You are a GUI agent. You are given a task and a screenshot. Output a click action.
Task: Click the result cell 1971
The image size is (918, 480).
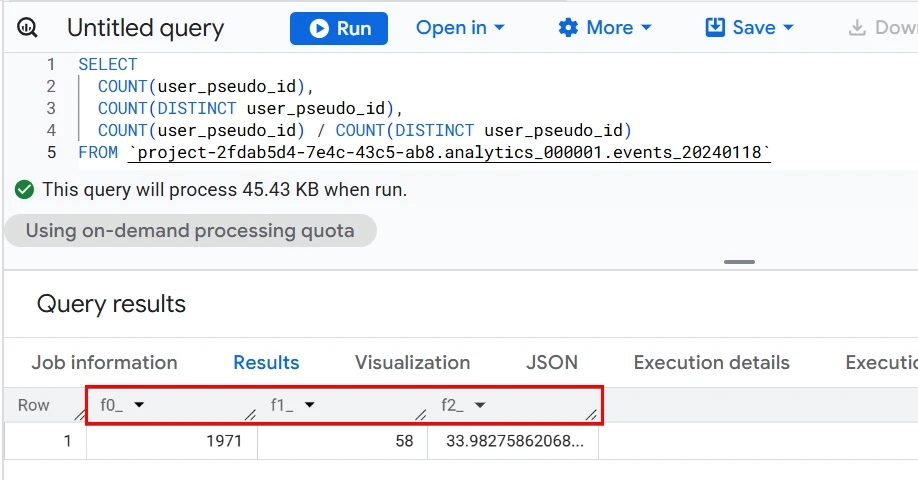(172, 441)
